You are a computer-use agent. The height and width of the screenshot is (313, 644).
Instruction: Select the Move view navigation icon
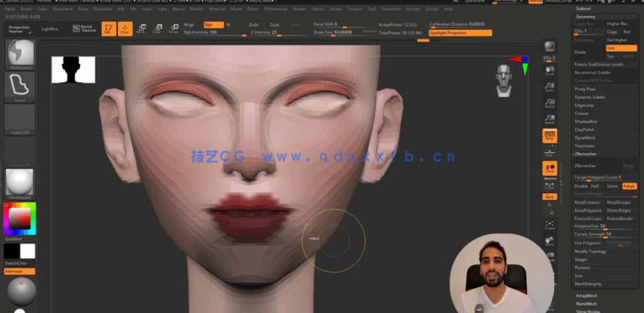tap(550, 241)
